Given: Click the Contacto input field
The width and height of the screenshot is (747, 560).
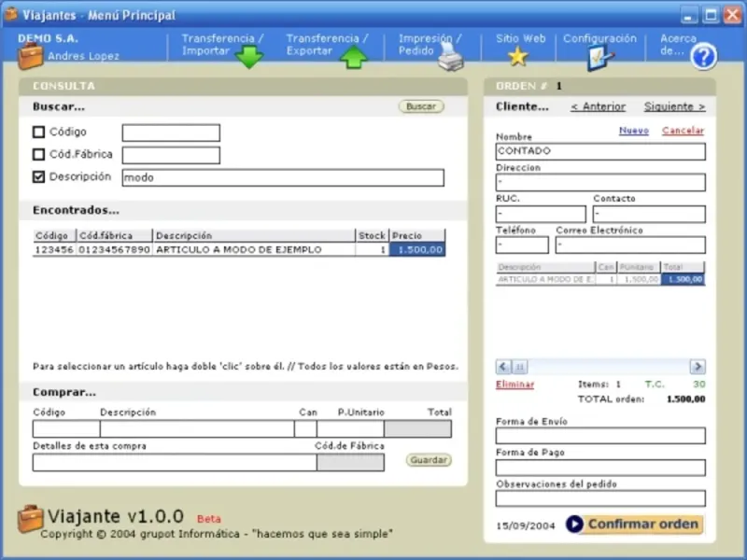Looking at the screenshot, I should coord(649,214).
